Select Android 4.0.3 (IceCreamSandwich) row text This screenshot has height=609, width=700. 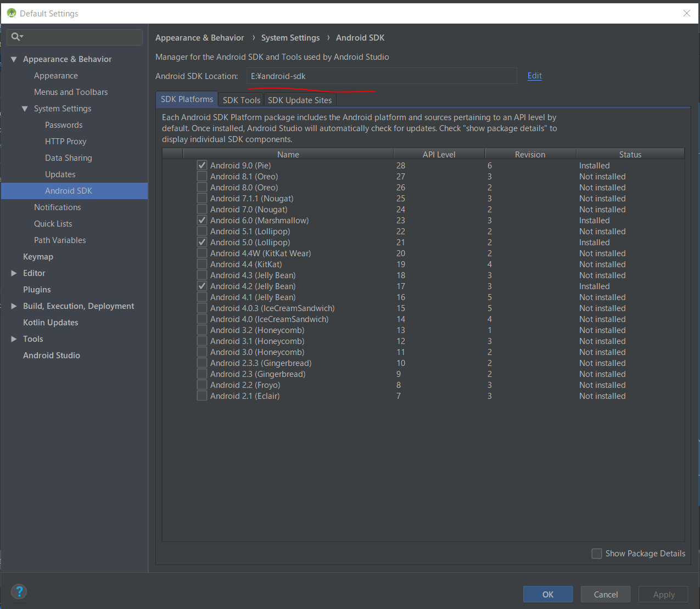pyautogui.click(x=272, y=308)
